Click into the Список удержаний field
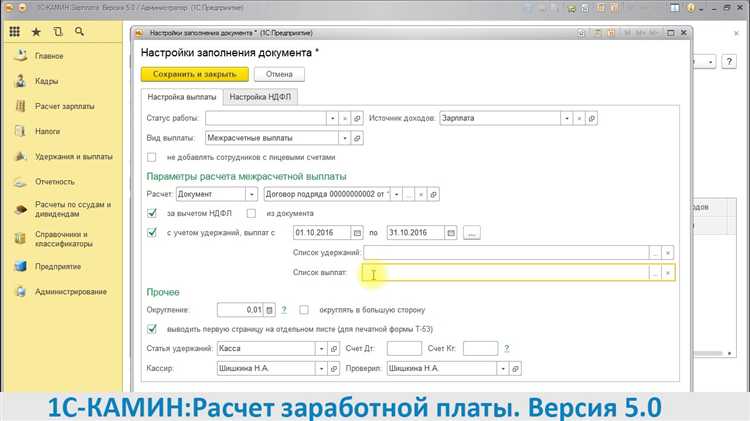Viewport: 750px width, 421px height. tap(505, 253)
